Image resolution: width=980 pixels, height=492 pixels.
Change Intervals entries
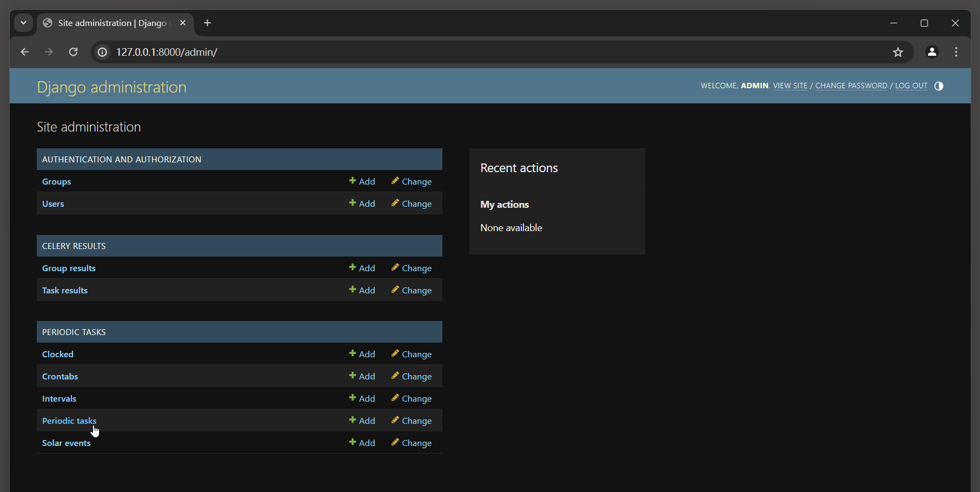tap(412, 398)
